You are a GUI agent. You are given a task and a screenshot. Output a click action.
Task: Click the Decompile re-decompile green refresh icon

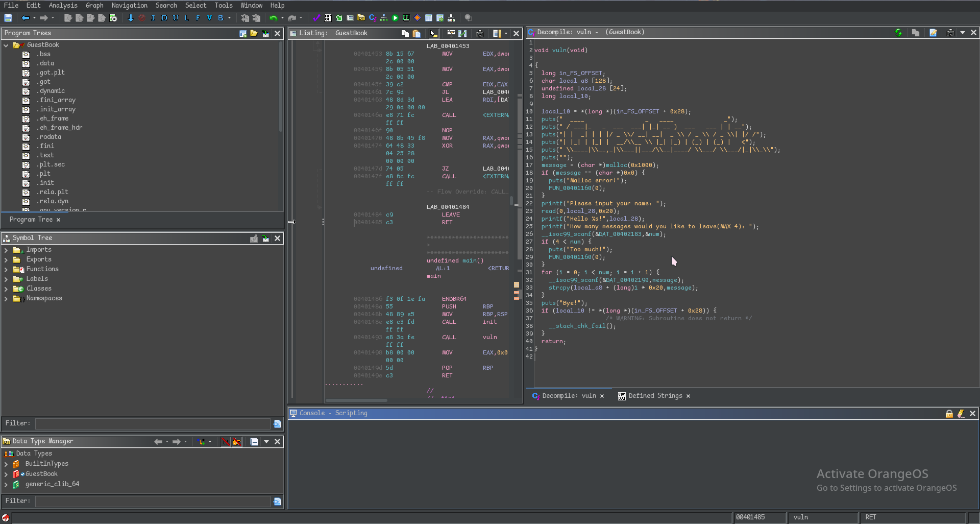[898, 32]
